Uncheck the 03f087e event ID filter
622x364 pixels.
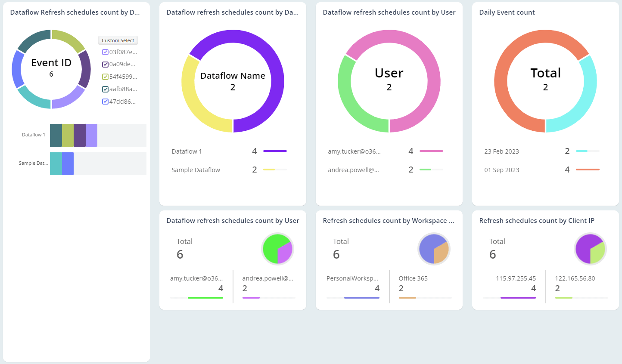pyautogui.click(x=105, y=52)
